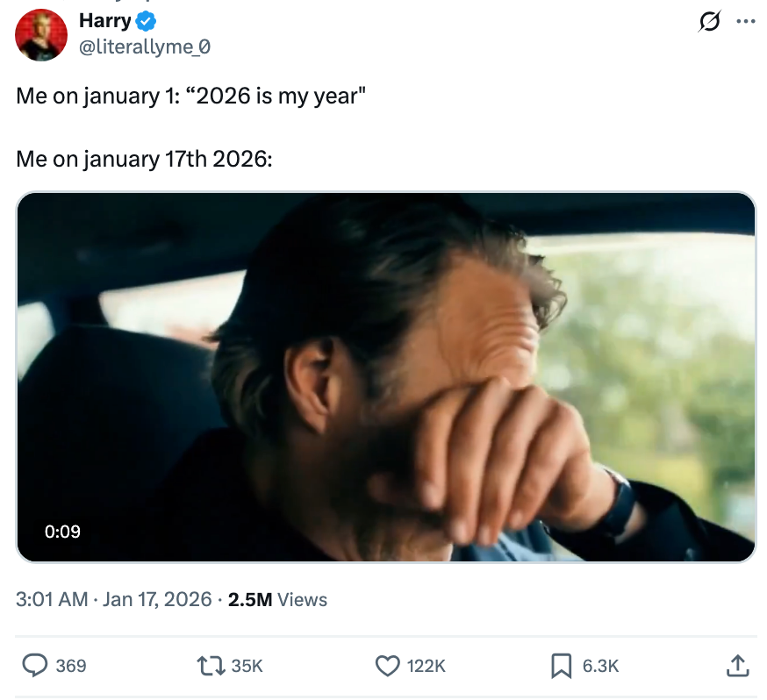Open Harry's profile avatar

[x=40, y=35]
